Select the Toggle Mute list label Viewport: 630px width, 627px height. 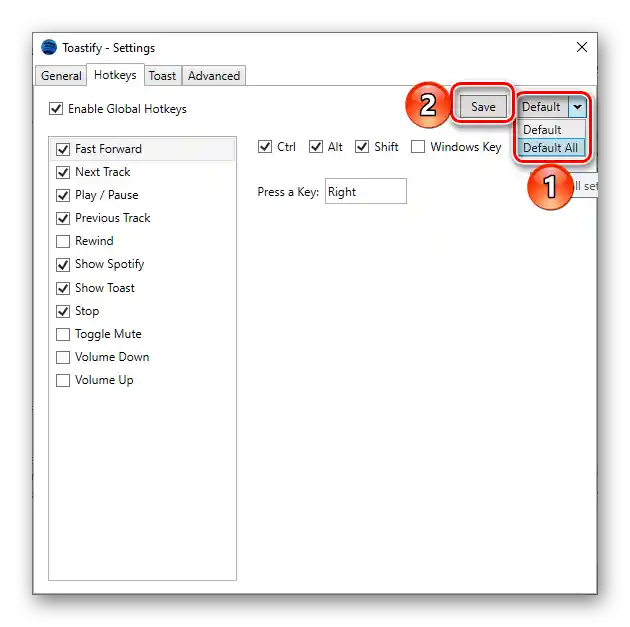(108, 334)
